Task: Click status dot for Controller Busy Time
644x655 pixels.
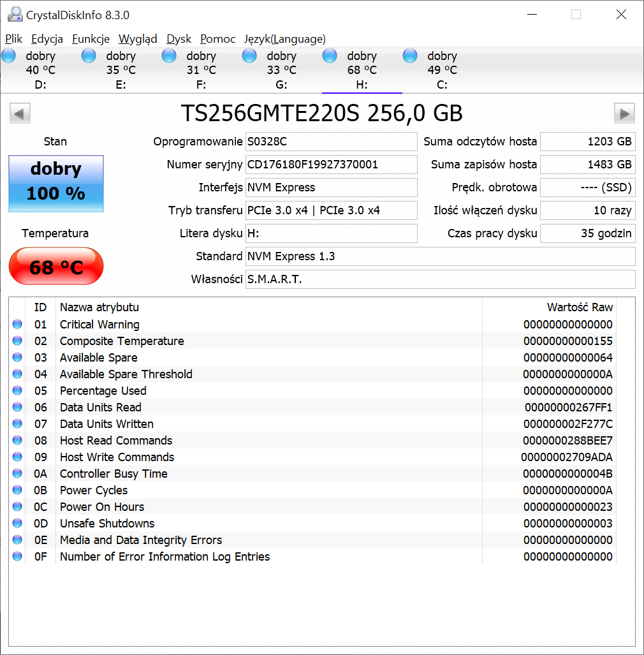Action: [x=17, y=473]
